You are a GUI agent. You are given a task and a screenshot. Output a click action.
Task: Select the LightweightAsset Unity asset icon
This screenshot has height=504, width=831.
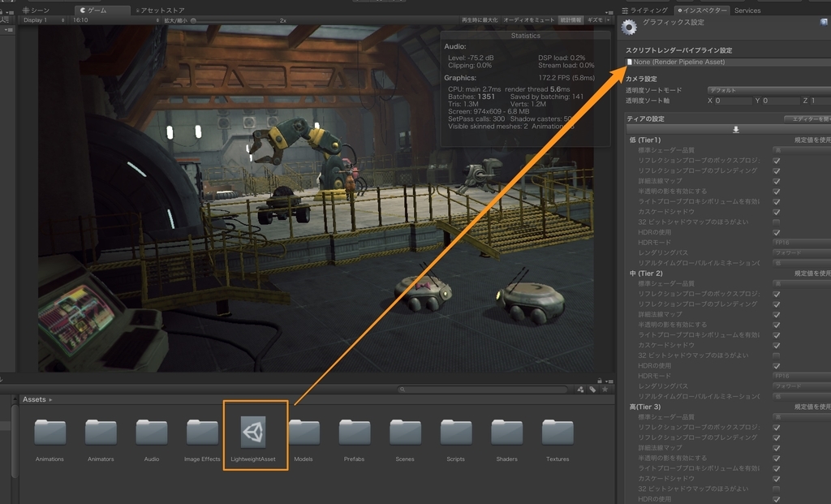click(x=253, y=433)
